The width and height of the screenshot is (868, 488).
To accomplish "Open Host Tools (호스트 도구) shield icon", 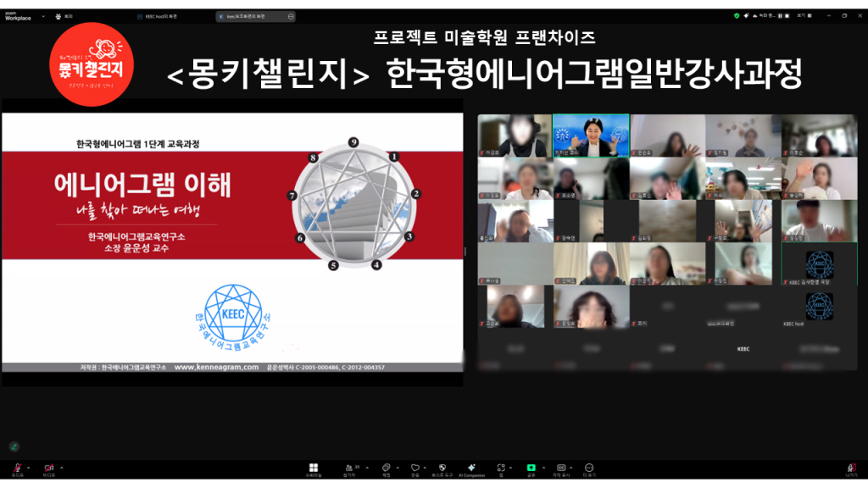I will coord(442,469).
